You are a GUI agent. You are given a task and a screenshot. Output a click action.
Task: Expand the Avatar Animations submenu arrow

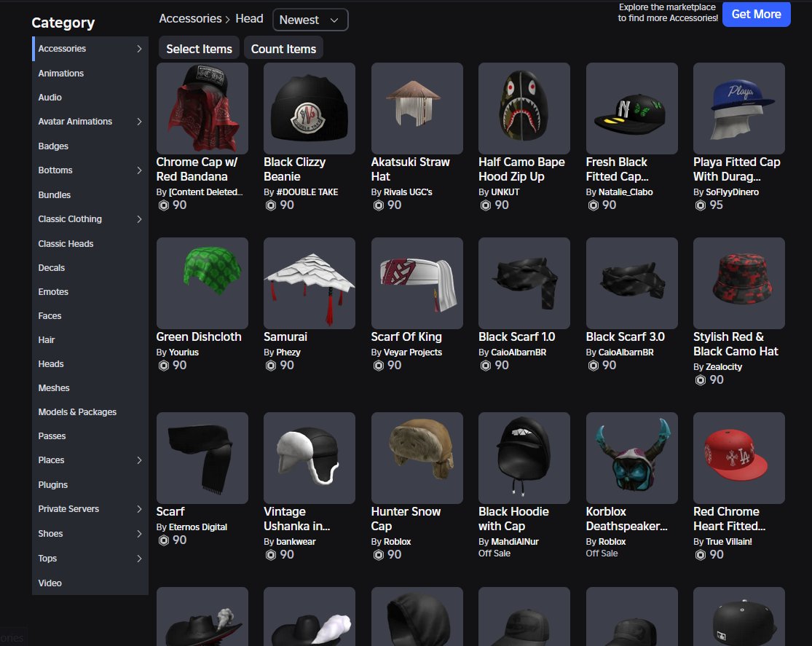point(139,122)
